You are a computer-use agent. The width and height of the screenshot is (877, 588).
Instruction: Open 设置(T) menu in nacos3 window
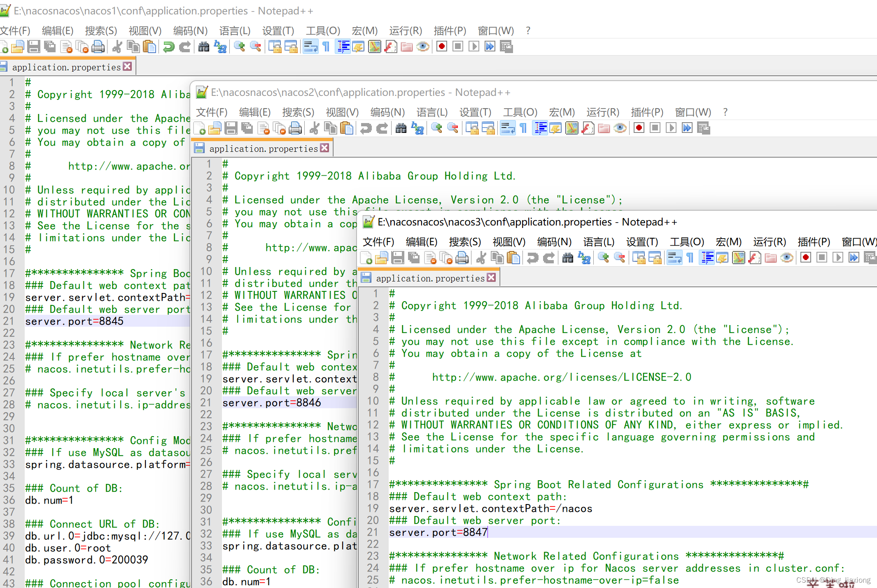point(641,242)
